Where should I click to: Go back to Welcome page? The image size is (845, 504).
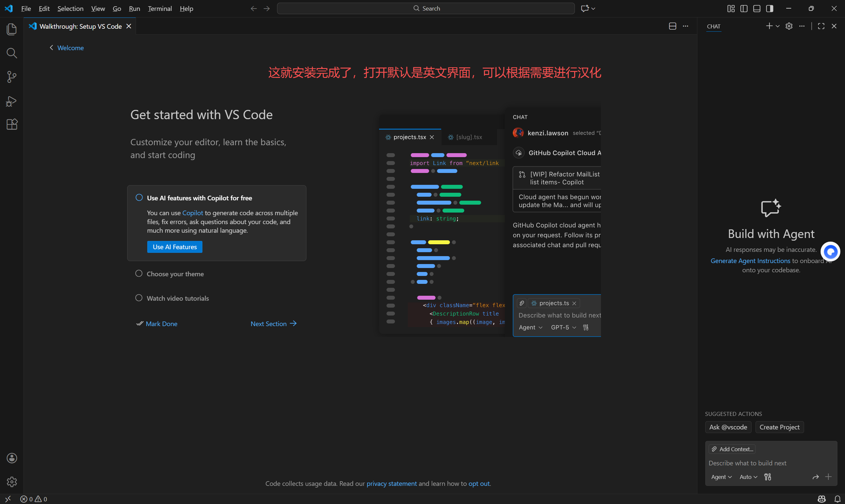67,48
